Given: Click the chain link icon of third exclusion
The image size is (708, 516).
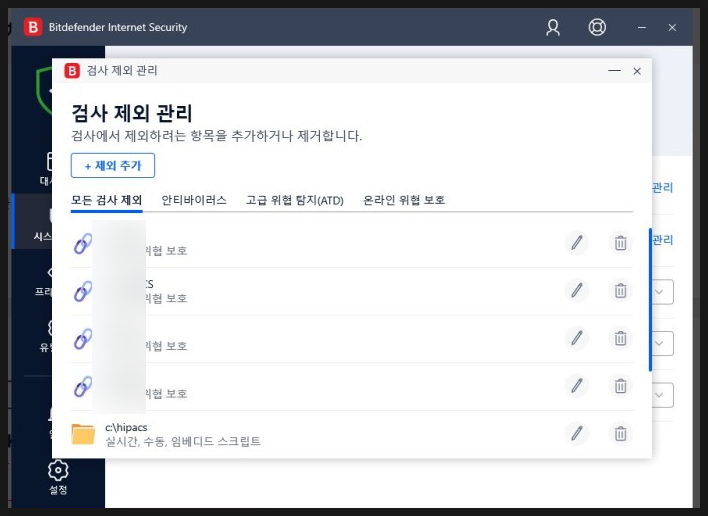Looking at the screenshot, I should click(83, 339).
